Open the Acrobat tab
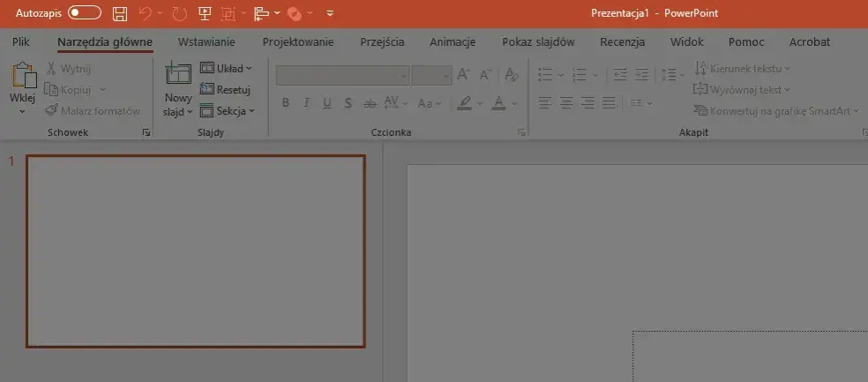Viewport: 868px width, 382px height. coord(809,42)
